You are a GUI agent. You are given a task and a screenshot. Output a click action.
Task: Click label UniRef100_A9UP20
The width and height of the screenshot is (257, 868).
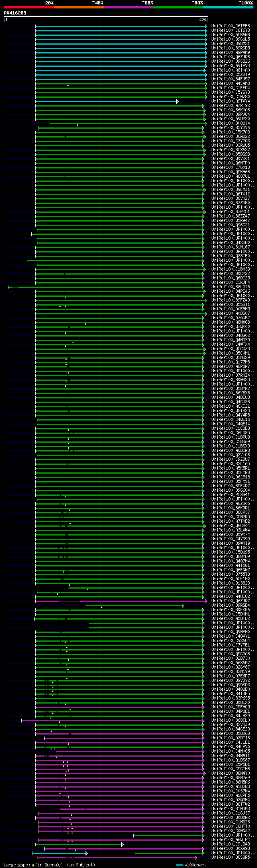[x=230, y=119]
